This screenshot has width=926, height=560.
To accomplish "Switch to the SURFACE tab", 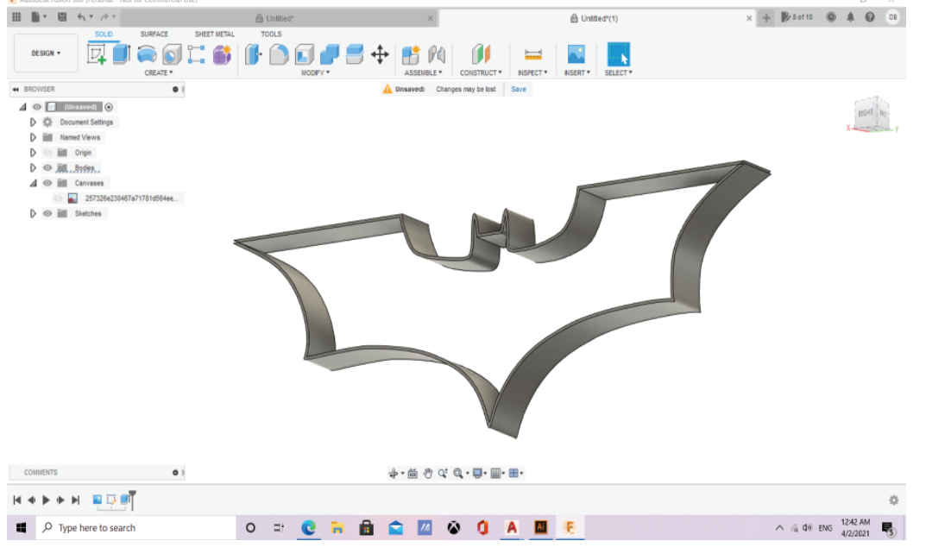I will [154, 35].
